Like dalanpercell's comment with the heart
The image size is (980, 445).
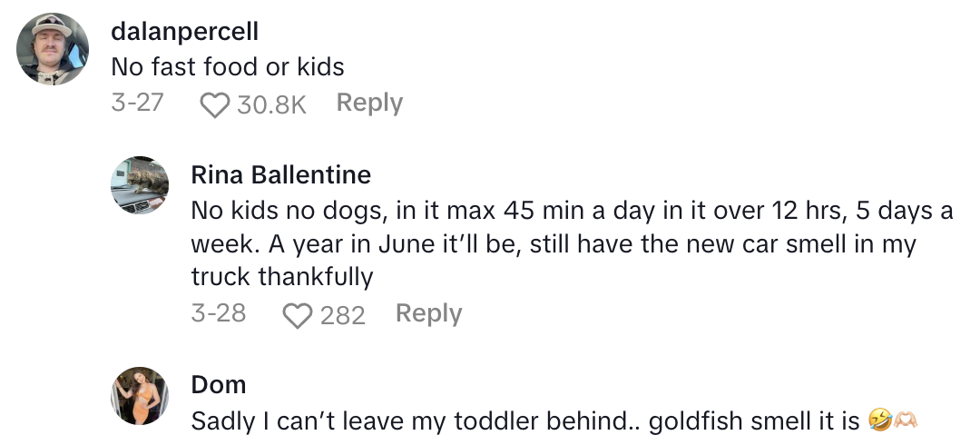(x=214, y=104)
